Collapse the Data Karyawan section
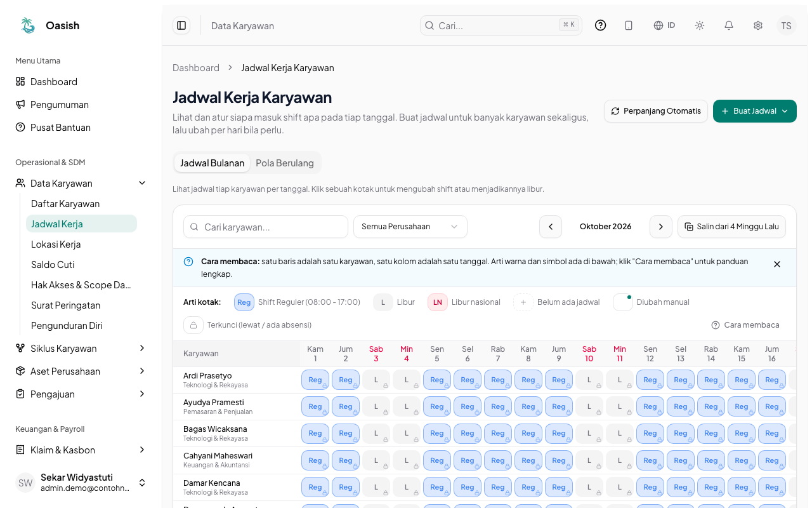Viewport: 812px width, 508px height. (x=81, y=184)
